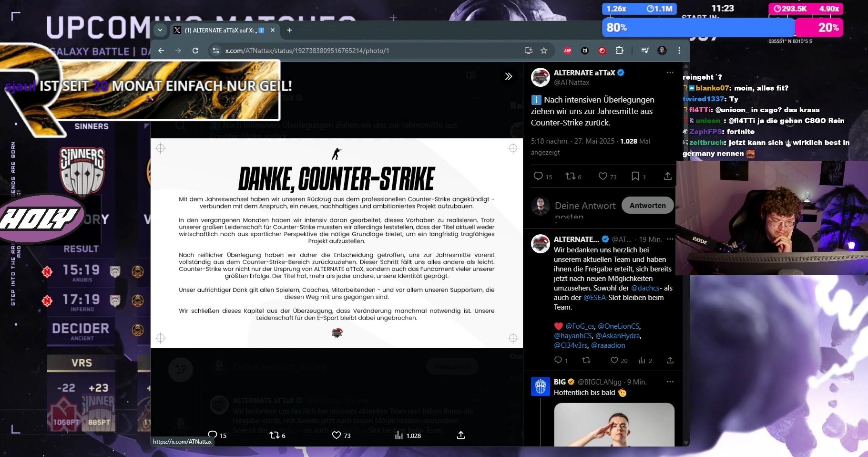Viewport: 868px width, 457px height.
Task: Collapse the tweet sidebar with double chevron
Action: pyautogui.click(x=509, y=76)
